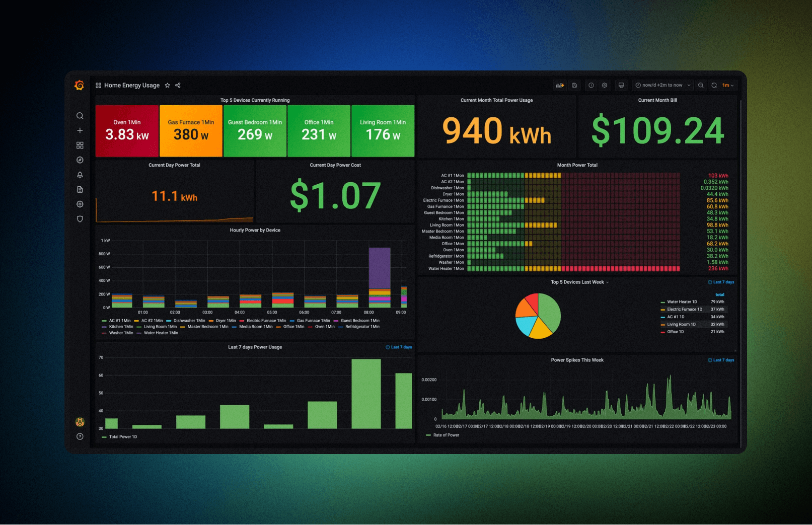Click the green slice of the pie chart
This screenshot has height=525, width=812.
550,311
